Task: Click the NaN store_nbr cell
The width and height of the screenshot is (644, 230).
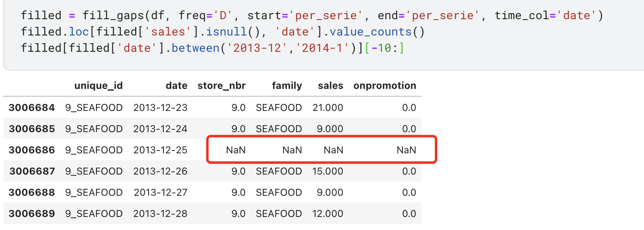Action: point(236,150)
